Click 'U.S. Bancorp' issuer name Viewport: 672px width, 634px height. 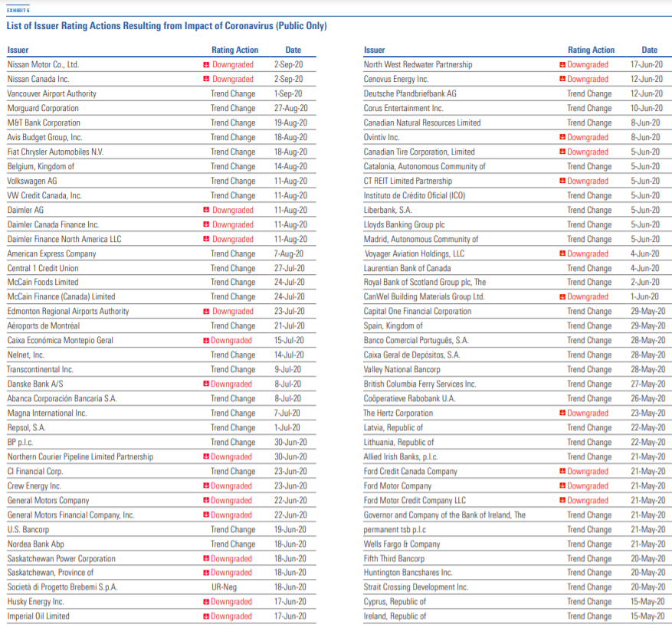point(28,530)
